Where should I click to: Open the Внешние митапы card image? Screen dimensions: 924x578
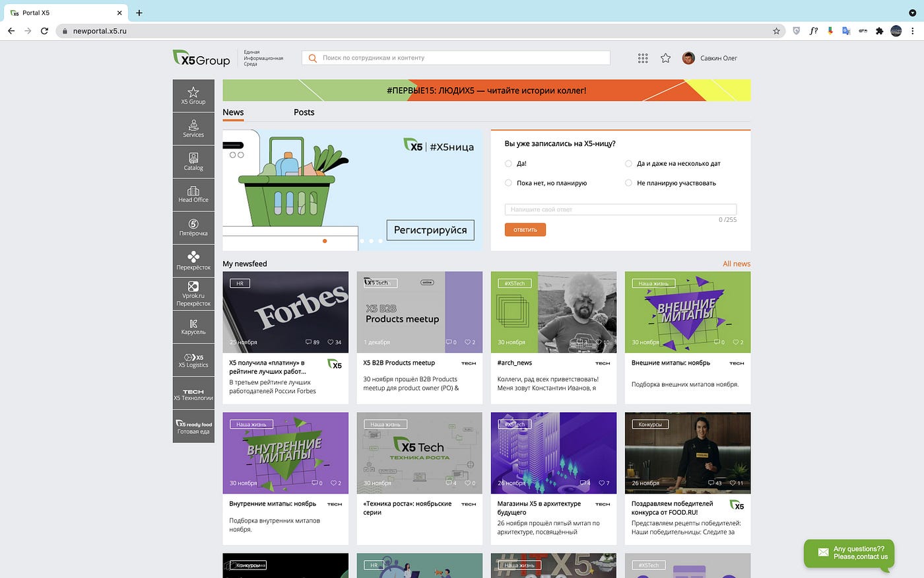click(x=688, y=312)
